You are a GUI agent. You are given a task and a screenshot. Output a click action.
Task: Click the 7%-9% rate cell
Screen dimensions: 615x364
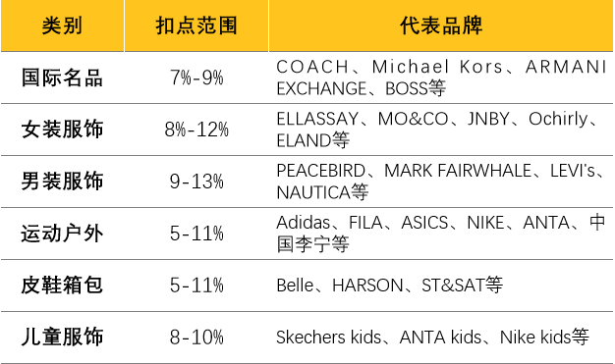[x=196, y=78]
